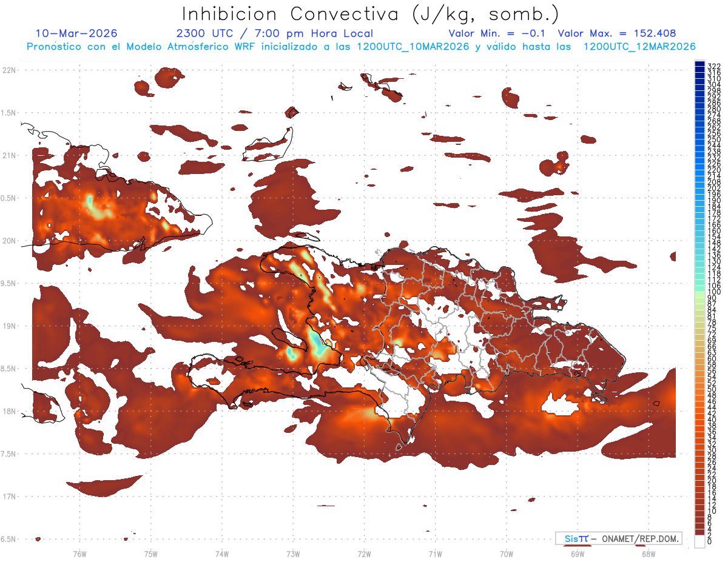Click the 'ONAMET/REP.DOM.' credit box
This screenshot has width=728, height=562.
tap(619, 538)
